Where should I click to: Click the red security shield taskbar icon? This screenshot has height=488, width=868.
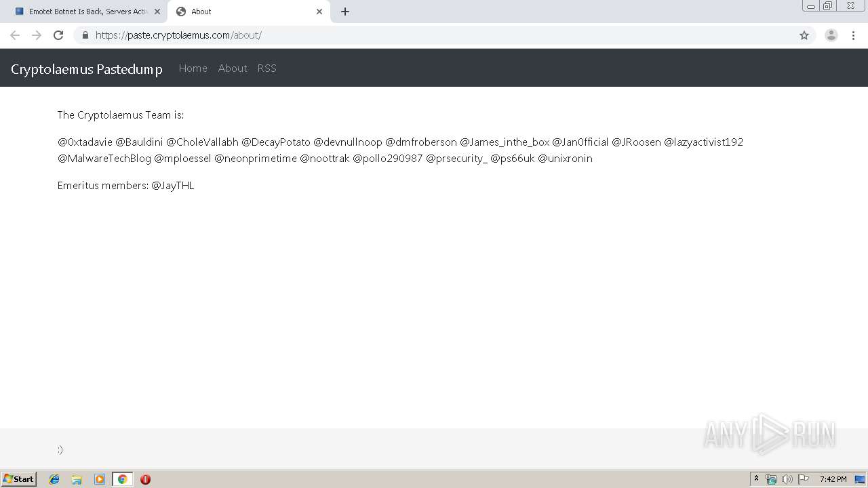[x=145, y=479]
